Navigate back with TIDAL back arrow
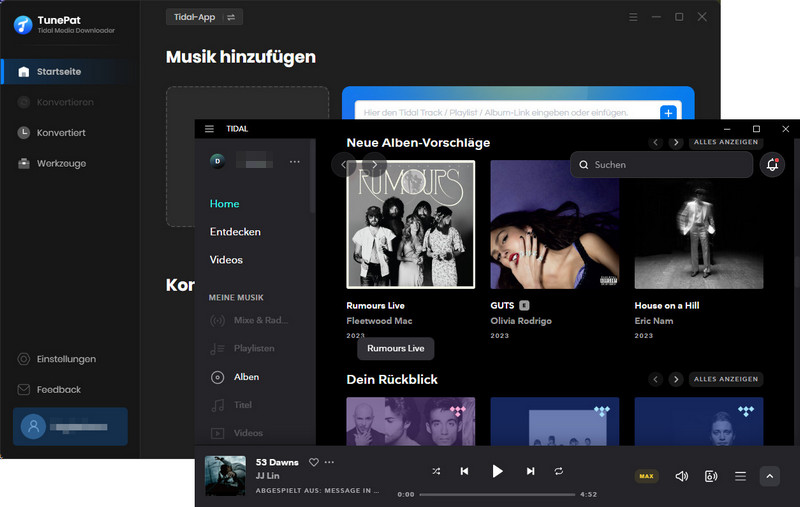Image resolution: width=800 pixels, height=507 pixels. click(343, 165)
